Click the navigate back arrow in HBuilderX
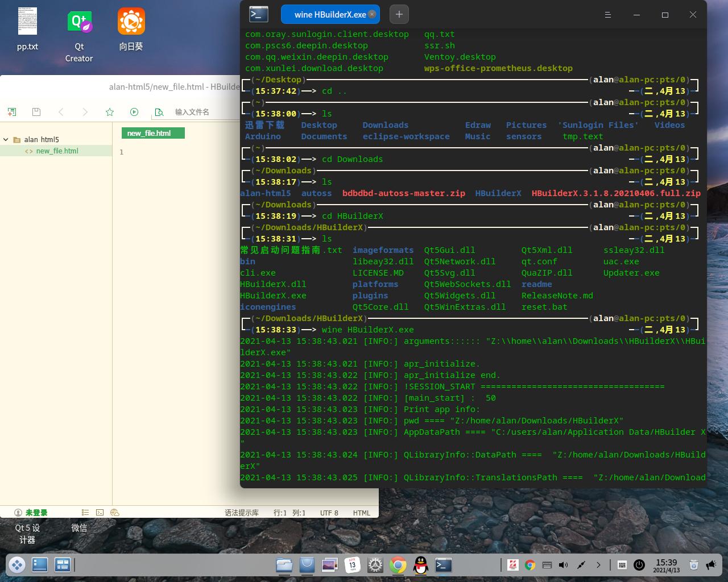728x582 pixels. (x=61, y=112)
